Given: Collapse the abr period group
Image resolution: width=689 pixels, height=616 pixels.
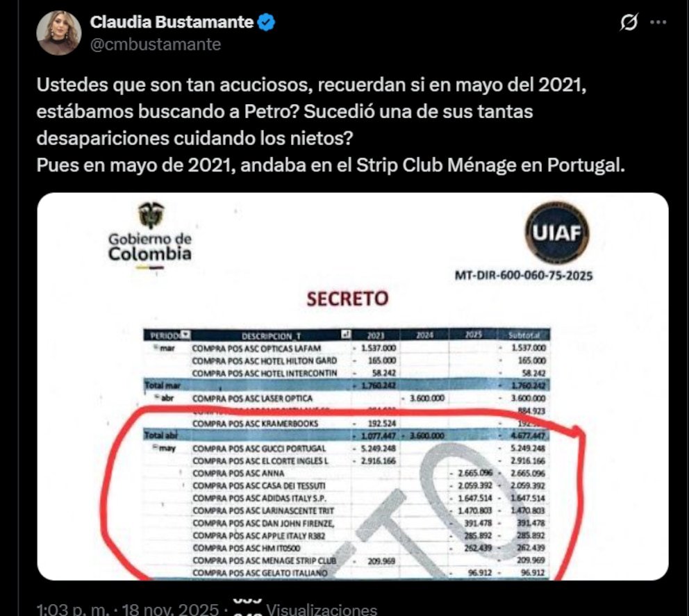Looking at the screenshot, I should coord(156,397).
